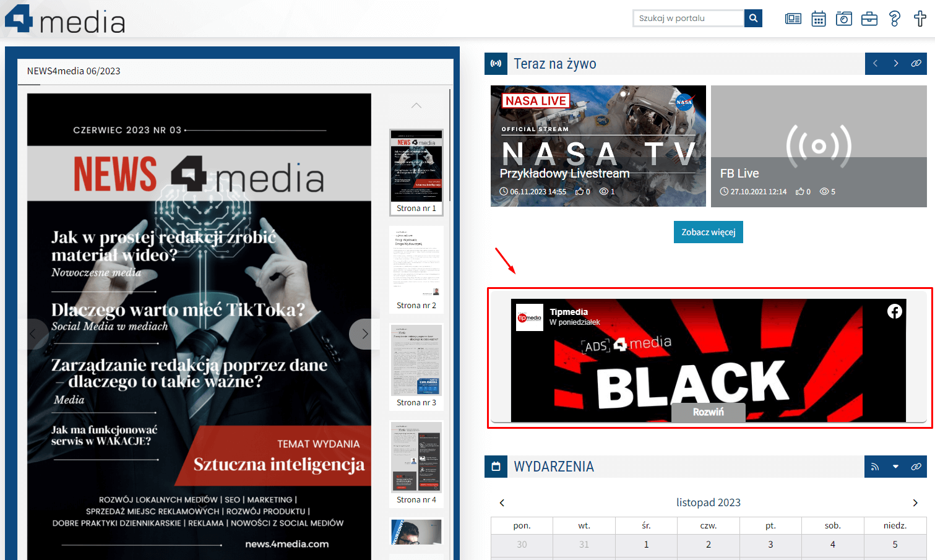935x560 pixels.
Task: Go to previous month in calendar
Action: pos(502,502)
